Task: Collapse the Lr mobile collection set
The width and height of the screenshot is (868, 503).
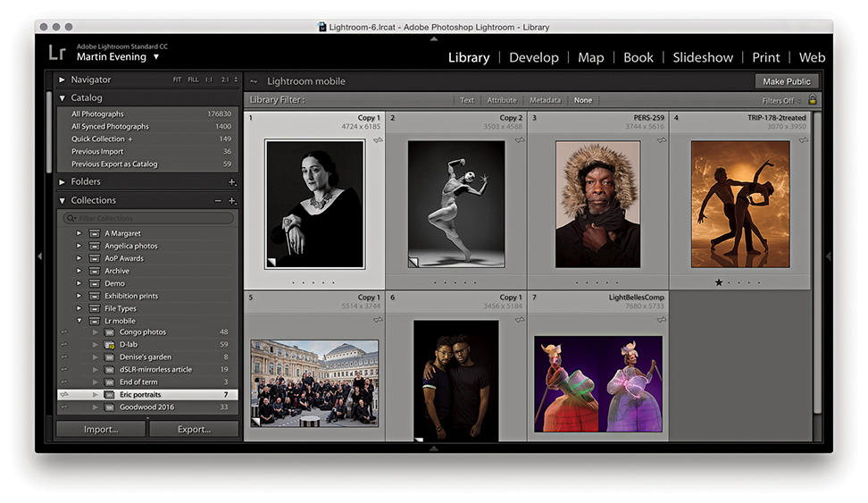Action: (79, 320)
